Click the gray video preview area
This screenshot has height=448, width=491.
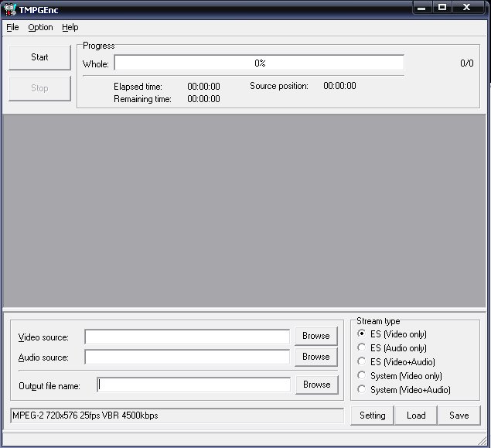coord(244,210)
